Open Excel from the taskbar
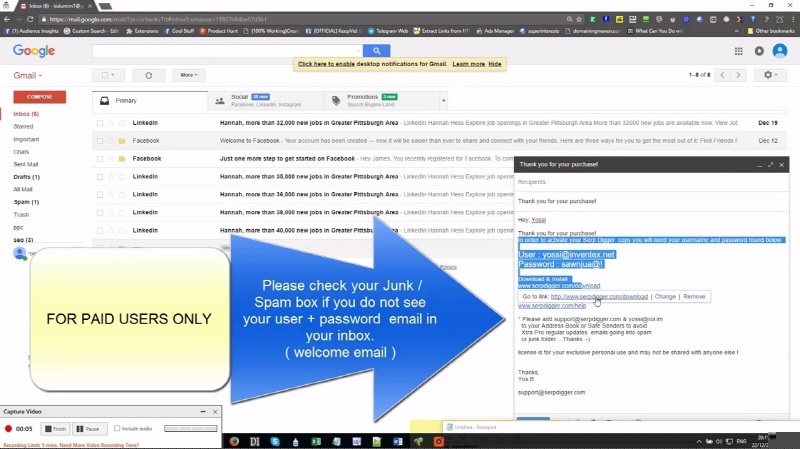 pos(316,441)
